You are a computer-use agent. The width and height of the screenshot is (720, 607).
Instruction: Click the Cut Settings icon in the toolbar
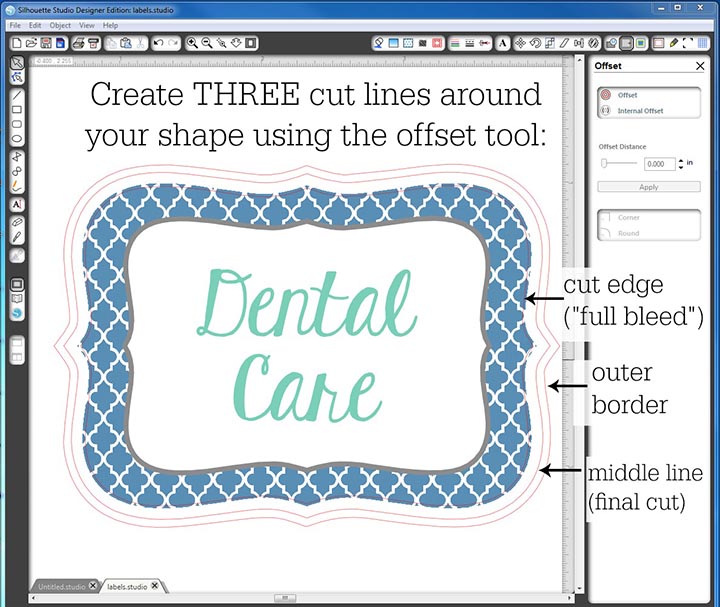click(x=674, y=43)
